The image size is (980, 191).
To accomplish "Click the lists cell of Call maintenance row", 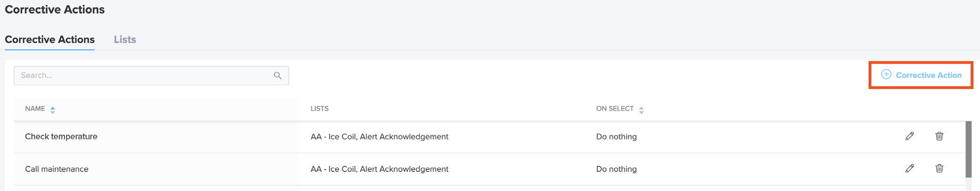I will click(379, 169).
